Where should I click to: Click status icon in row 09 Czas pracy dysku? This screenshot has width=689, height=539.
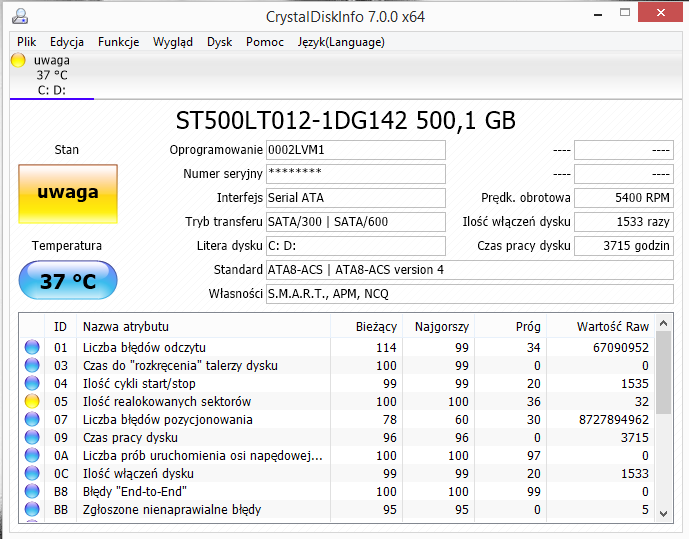[x=32, y=437]
